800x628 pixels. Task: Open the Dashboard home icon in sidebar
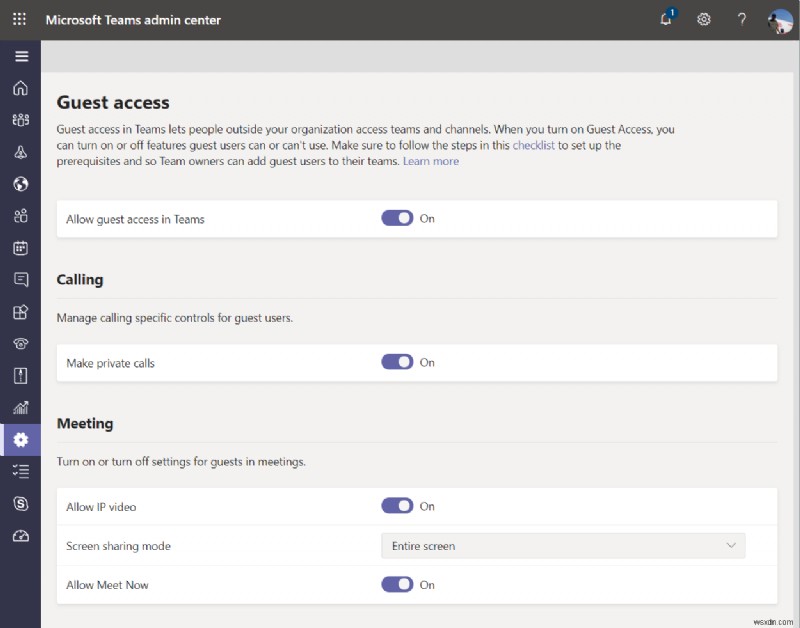click(x=20, y=88)
